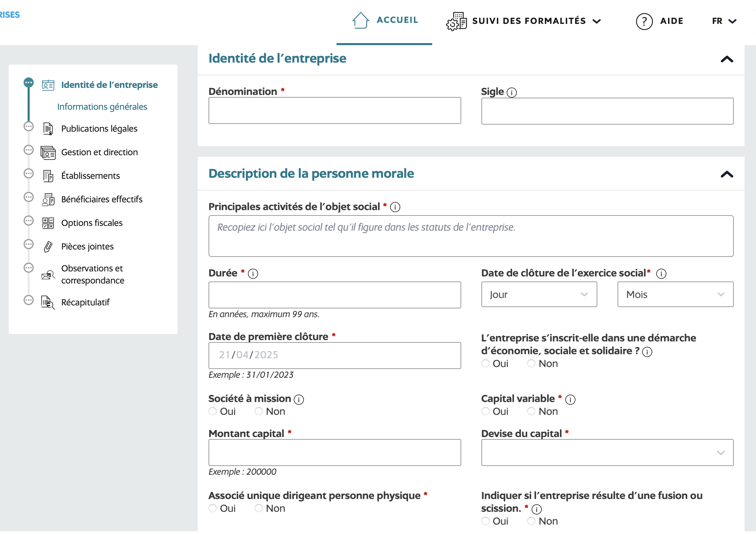Select Non for Société à mission
Viewport: 756px width, 534px height.
[259, 411]
